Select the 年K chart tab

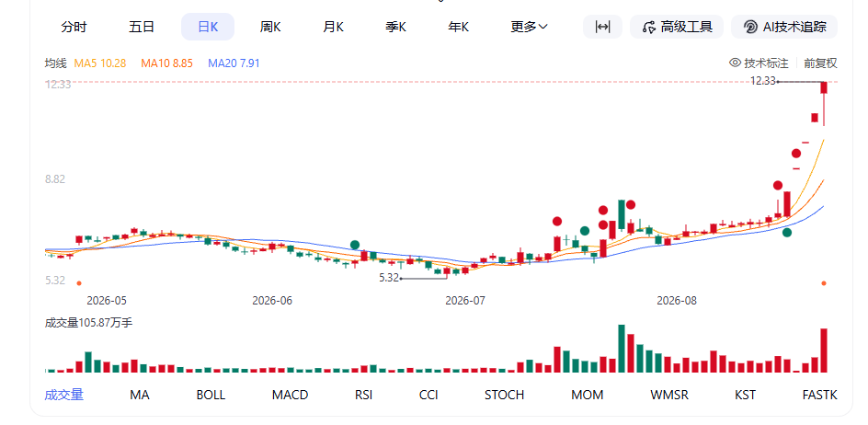click(458, 28)
